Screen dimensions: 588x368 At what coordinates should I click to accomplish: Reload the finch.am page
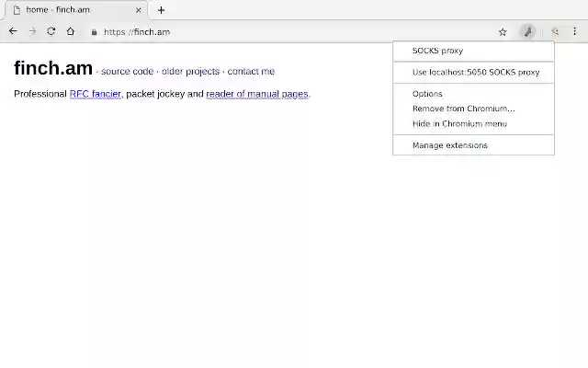[x=51, y=31]
